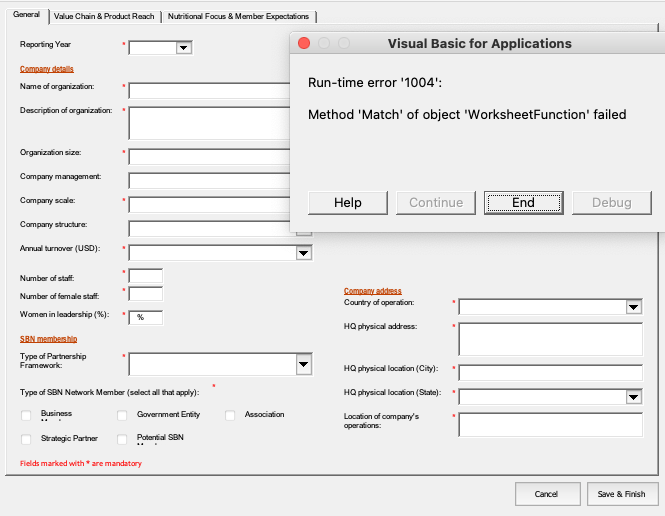Click the grayed-out Debug button
Image resolution: width=665 pixels, height=516 pixels.
tap(612, 203)
